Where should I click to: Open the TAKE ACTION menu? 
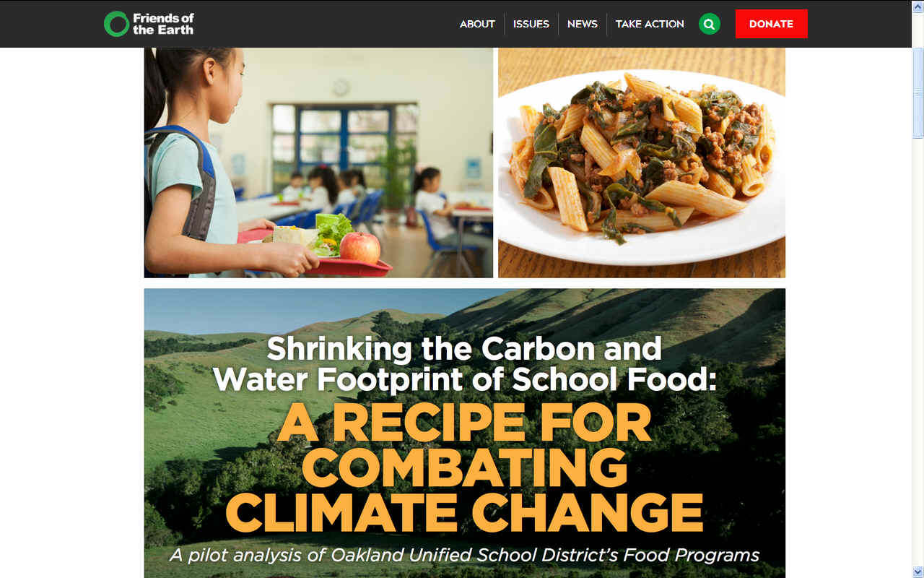click(650, 24)
